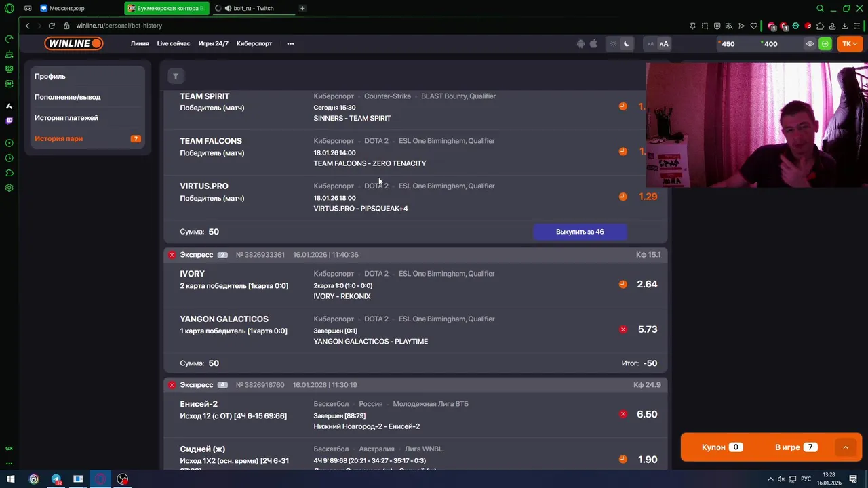Click the webcam video overlay

(757, 125)
